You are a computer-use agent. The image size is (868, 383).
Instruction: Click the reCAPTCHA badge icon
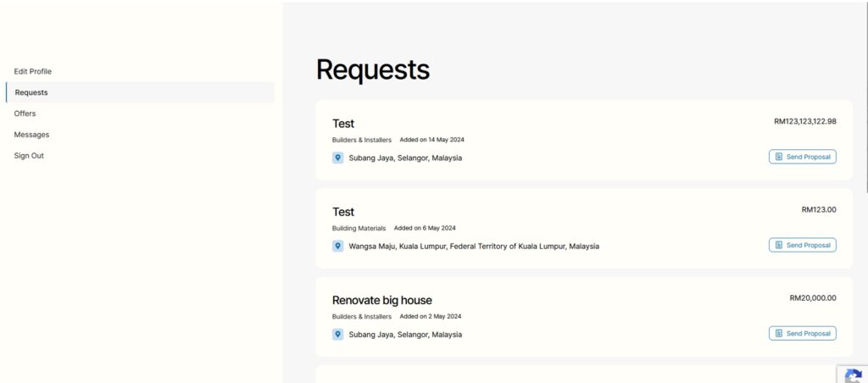(x=853, y=375)
